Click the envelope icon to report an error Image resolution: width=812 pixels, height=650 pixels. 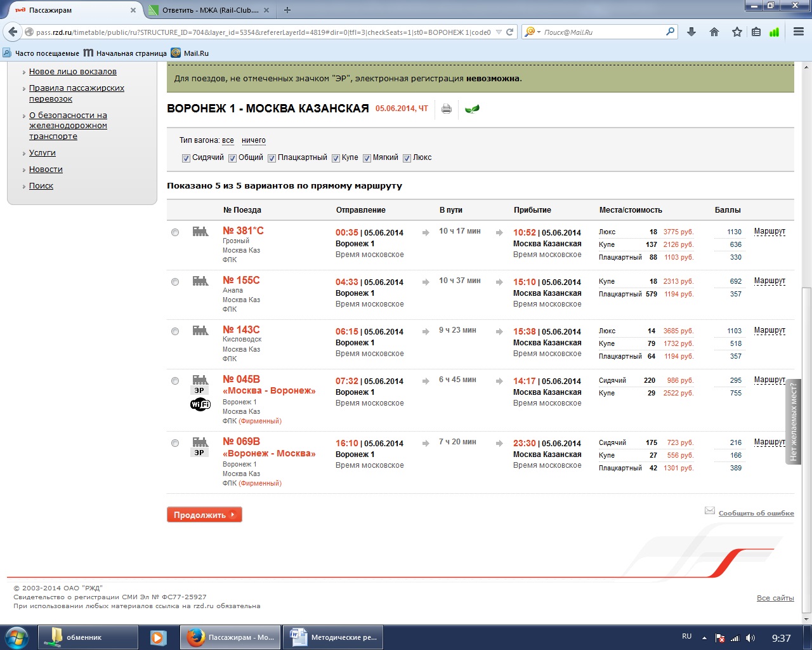click(x=710, y=511)
